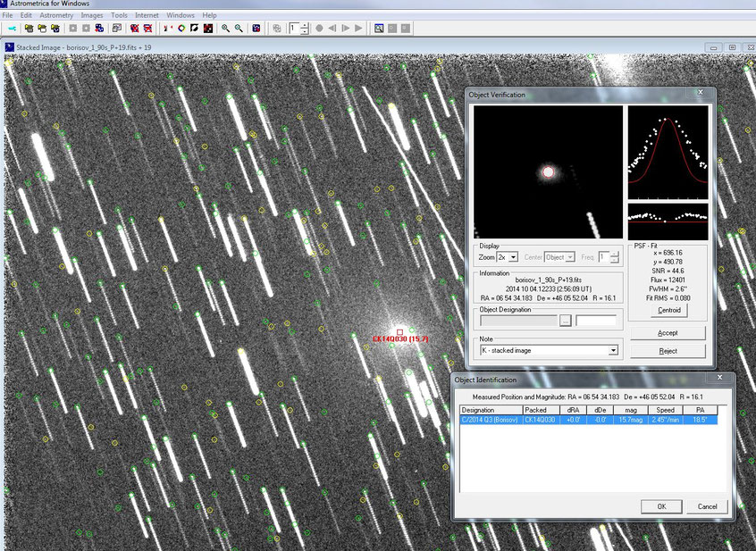This screenshot has height=551, width=756.
Task: Minimize the Stacked Image window
Action: (x=714, y=47)
